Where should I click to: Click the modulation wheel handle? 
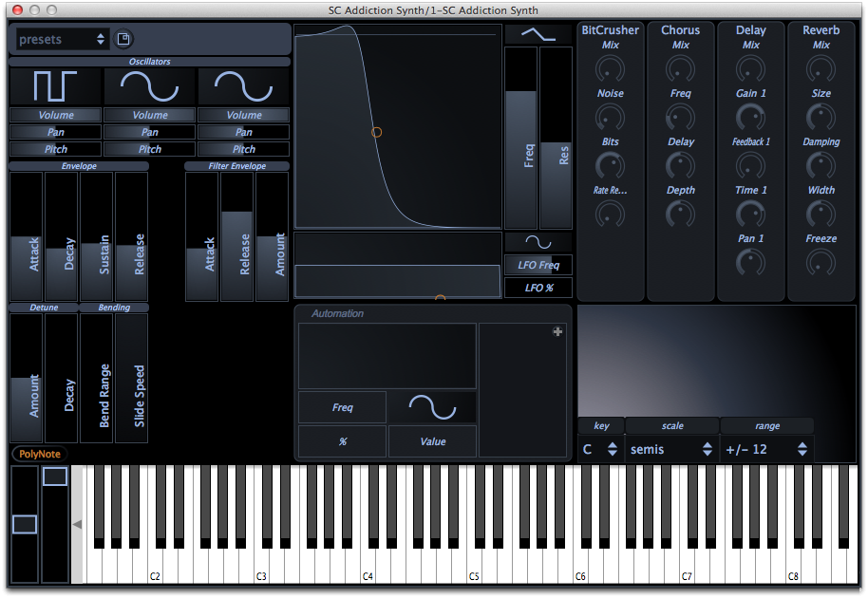pyautogui.click(x=55, y=477)
